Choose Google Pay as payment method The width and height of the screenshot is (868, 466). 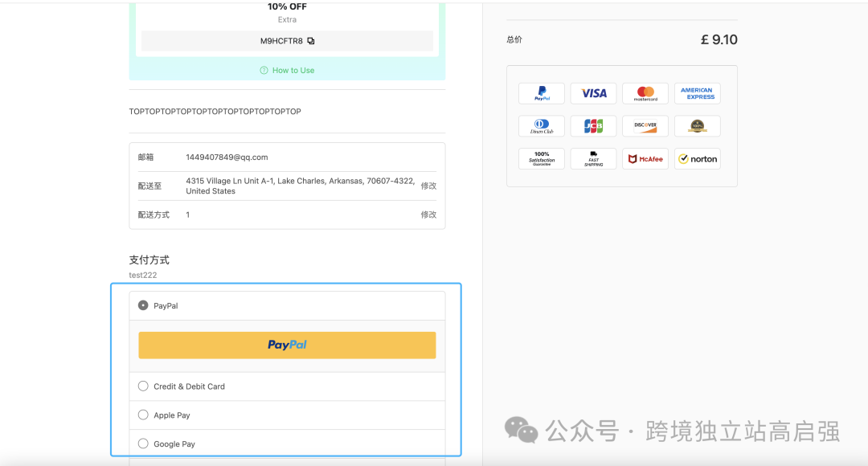(x=143, y=444)
